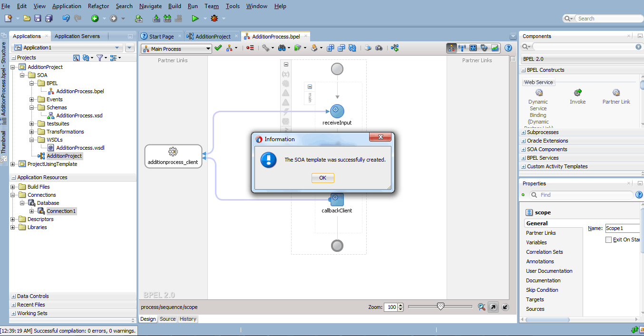This screenshot has height=336, width=644.
Task: Click the Zoom slider handle
Action: [x=440, y=307]
